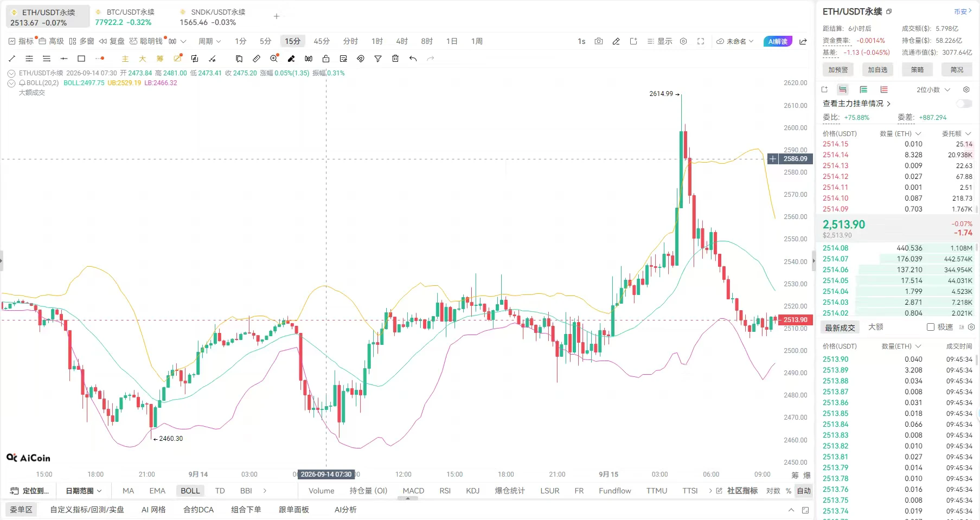
Task: Open chart settings hexagon icon
Action: click(x=683, y=41)
